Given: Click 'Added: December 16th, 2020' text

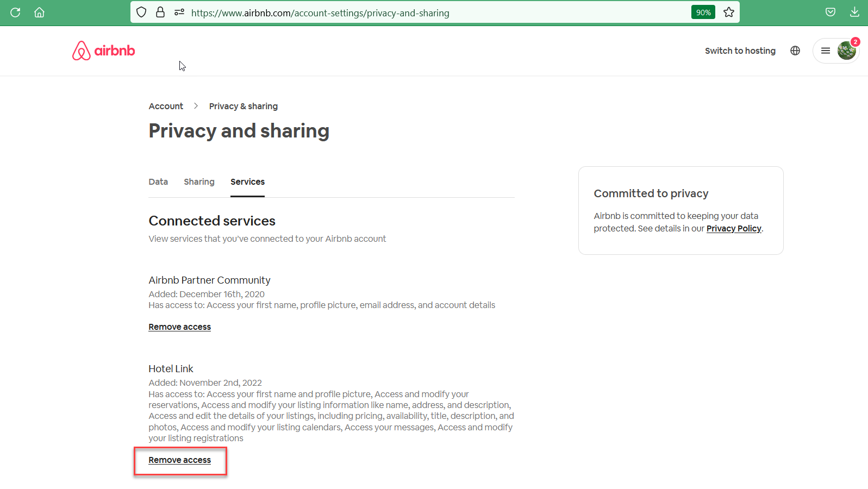Looking at the screenshot, I should (x=207, y=294).
